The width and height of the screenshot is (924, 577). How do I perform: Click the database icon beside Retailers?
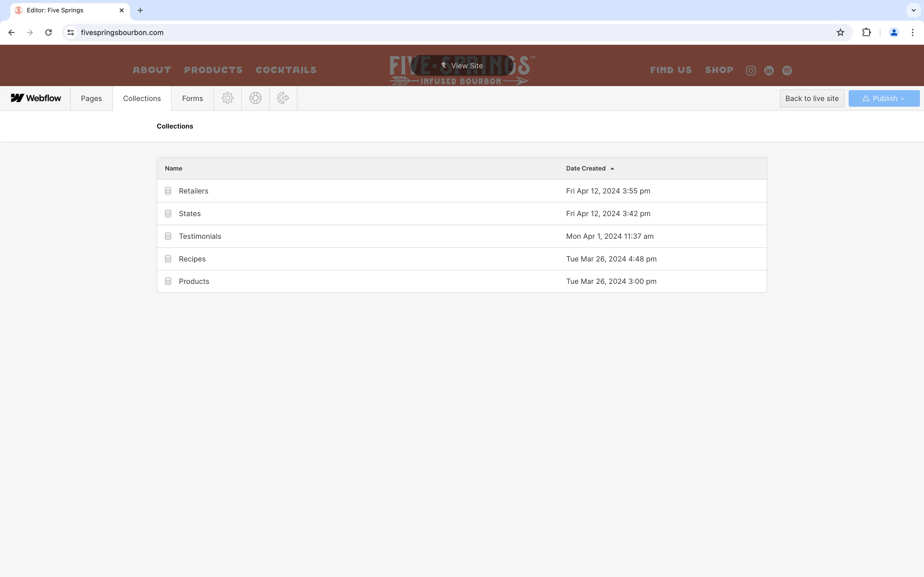tap(168, 191)
